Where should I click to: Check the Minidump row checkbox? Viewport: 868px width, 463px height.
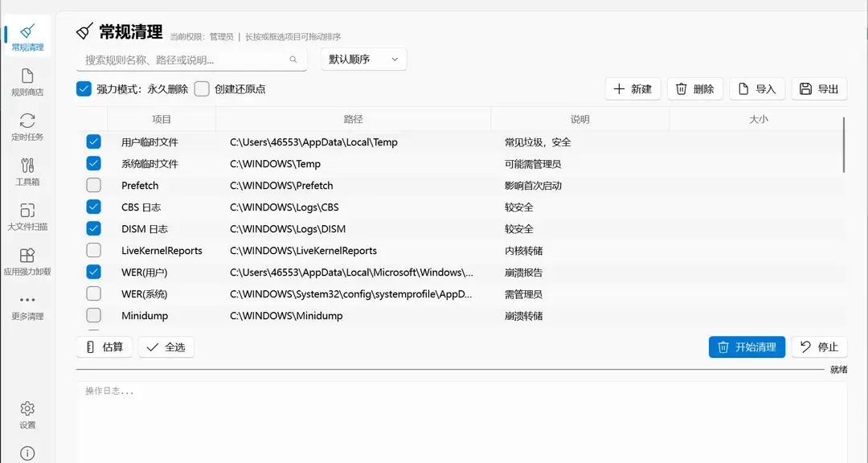point(93,315)
